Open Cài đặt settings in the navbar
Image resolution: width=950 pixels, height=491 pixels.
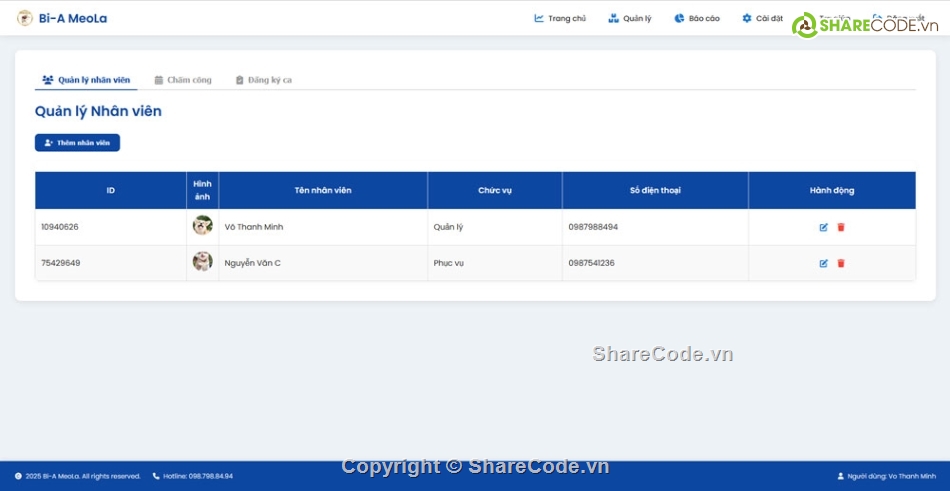pyautogui.click(x=762, y=18)
